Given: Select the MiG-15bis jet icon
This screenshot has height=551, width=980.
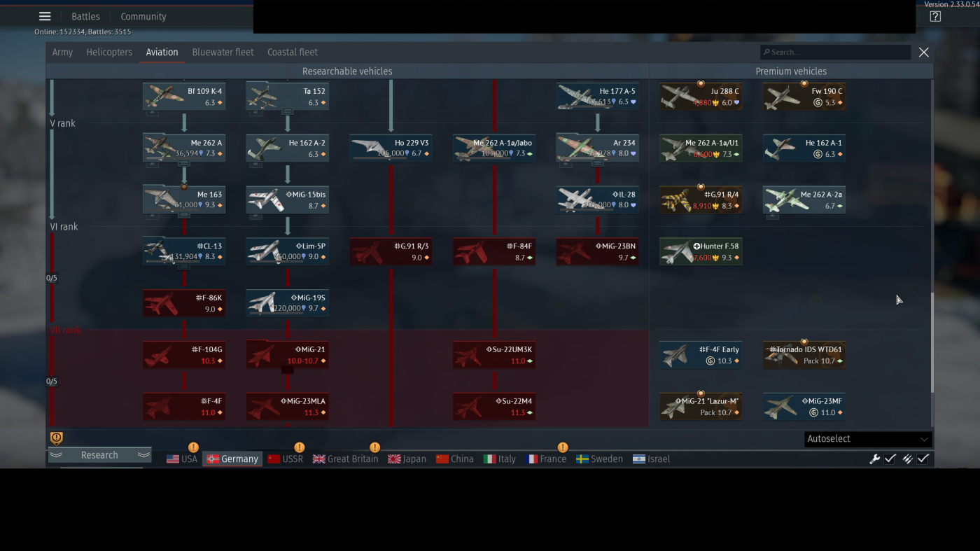Looking at the screenshot, I should point(288,200).
